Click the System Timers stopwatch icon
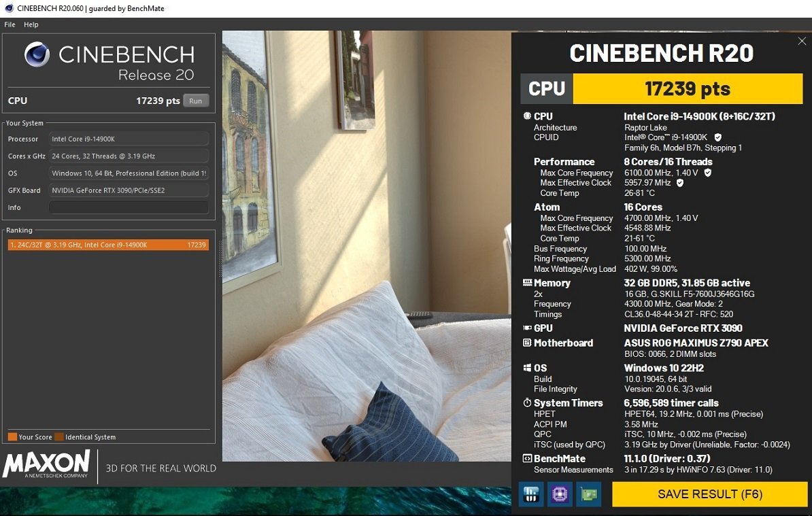 [x=527, y=402]
